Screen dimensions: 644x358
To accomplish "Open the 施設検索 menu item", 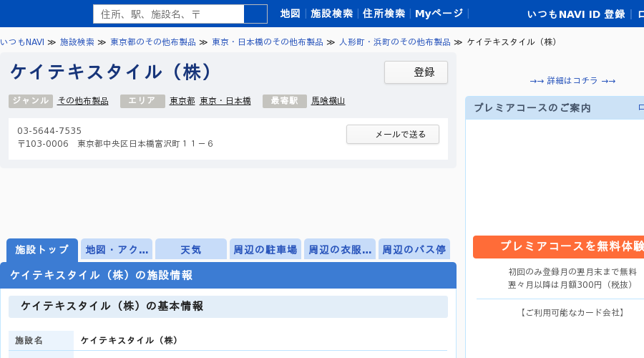I will [332, 14].
